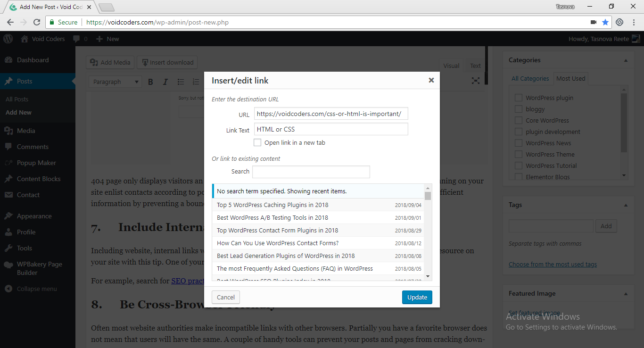The width and height of the screenshot is (644, 348).
Task: Open Howdy, Tasnova Reete account menu
Action: click(604, 39)
